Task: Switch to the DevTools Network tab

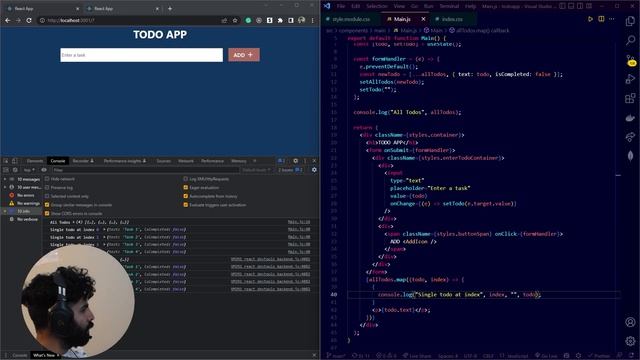Action: [186, 161]
